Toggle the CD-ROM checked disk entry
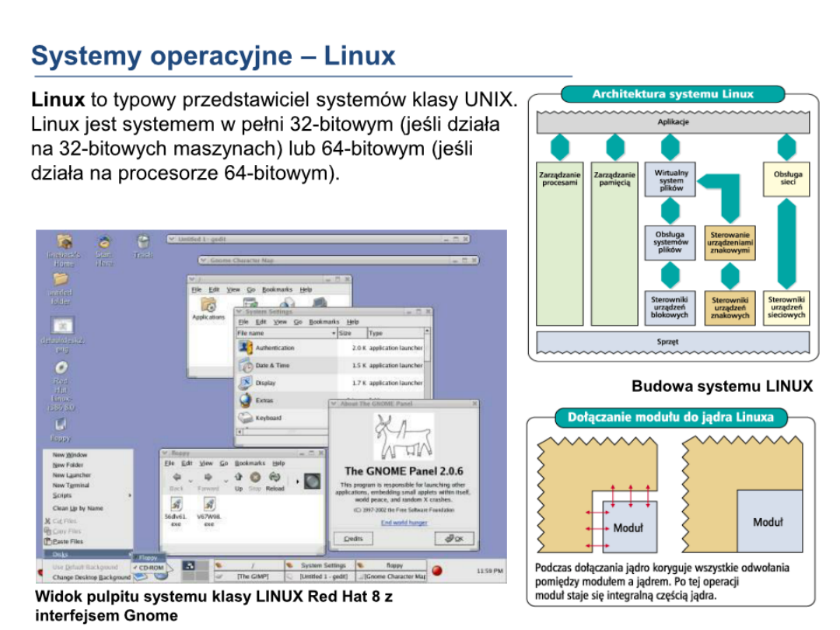The width and height of the screenshot is (840, 630). pyautogui.click(x=149, y=568)
